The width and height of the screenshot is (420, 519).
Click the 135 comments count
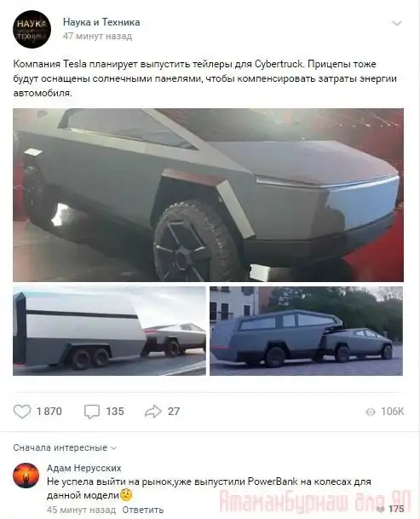click(x=115, y=412)
